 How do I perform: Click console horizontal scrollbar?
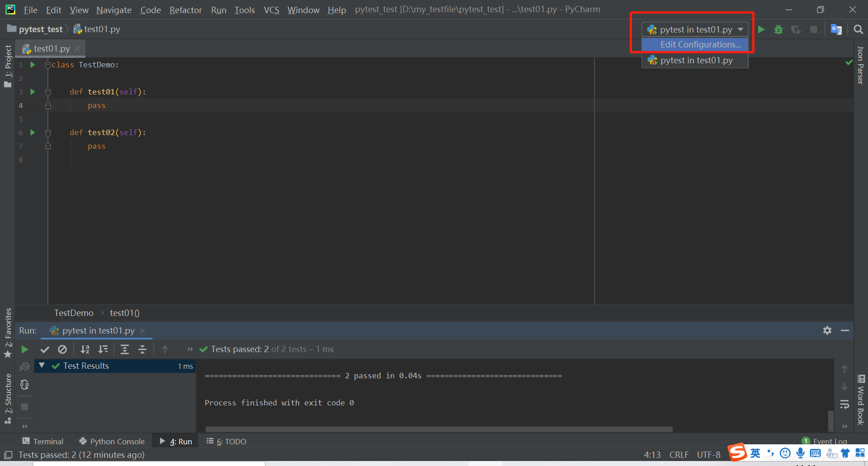[439, 429]
